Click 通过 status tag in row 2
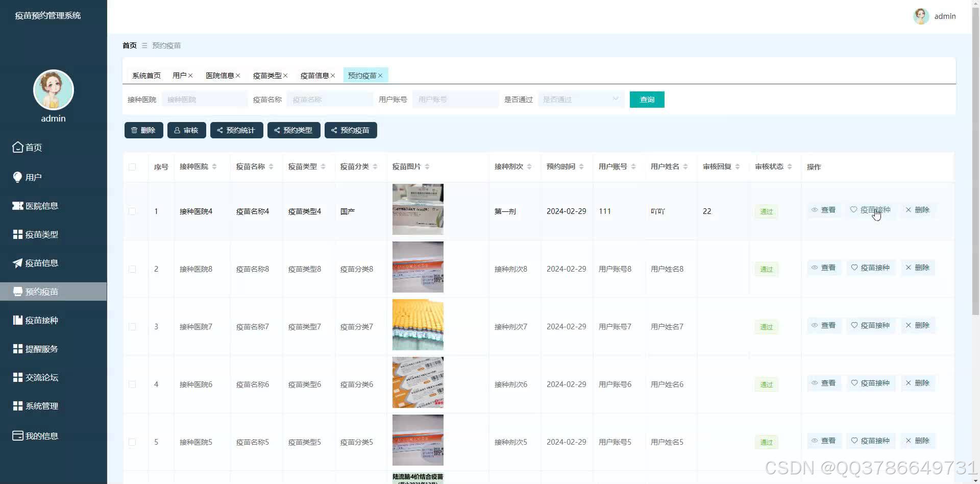 coord(766,269)
